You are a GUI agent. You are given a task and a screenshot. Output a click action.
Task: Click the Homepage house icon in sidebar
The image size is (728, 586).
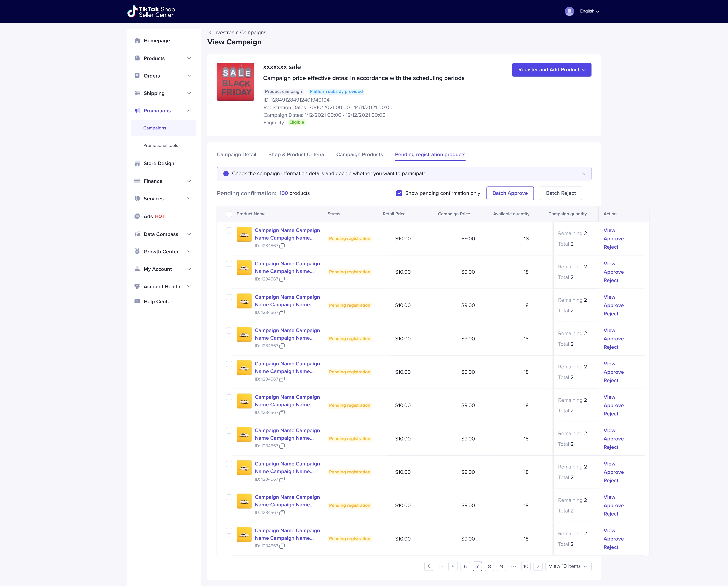tap(137, 41)
